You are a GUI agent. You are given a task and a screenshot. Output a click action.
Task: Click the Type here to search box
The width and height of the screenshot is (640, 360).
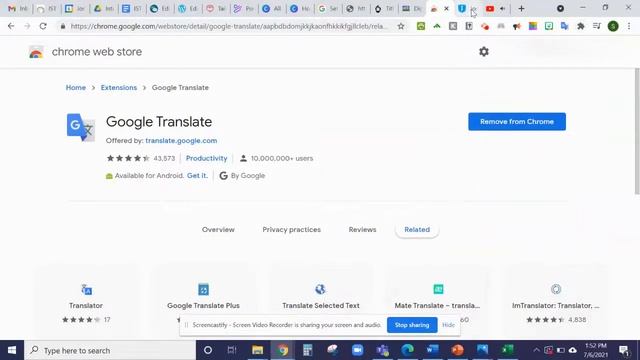point(110,350)
